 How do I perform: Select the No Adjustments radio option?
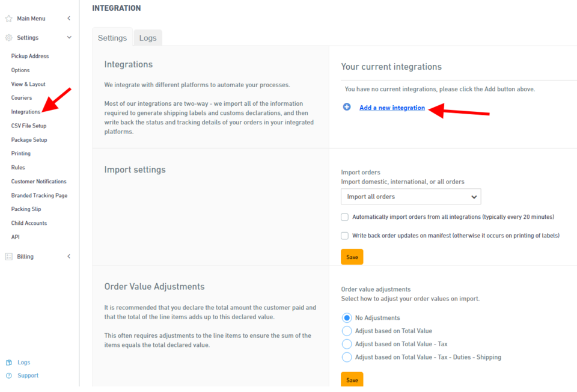[347, 317]
